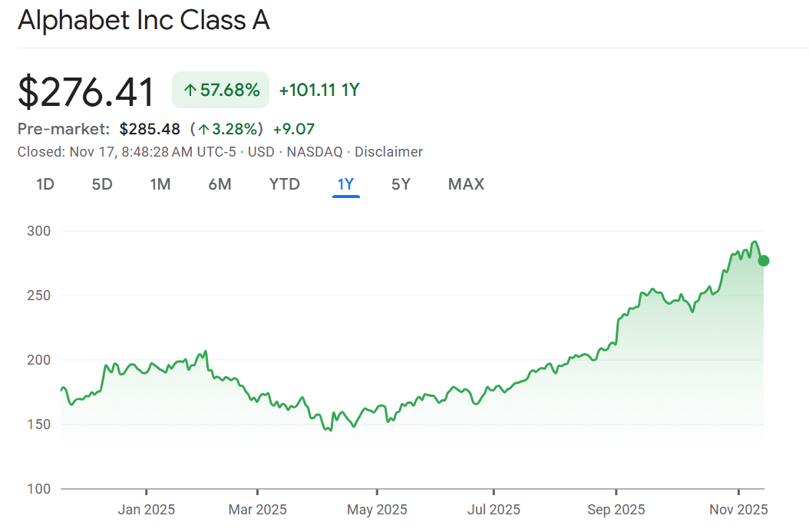Select the 5D chart range
Screen dimensions: 809x532
pyautogui.click(x=102, y=184)
